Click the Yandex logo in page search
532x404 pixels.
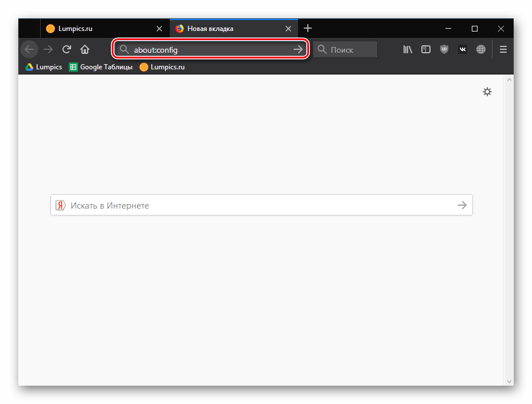point(60,205)
